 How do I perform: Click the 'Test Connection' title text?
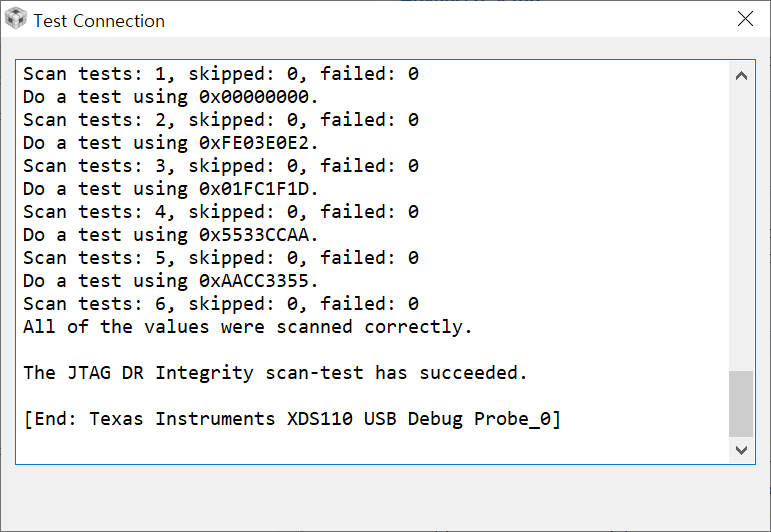[99, 21]
